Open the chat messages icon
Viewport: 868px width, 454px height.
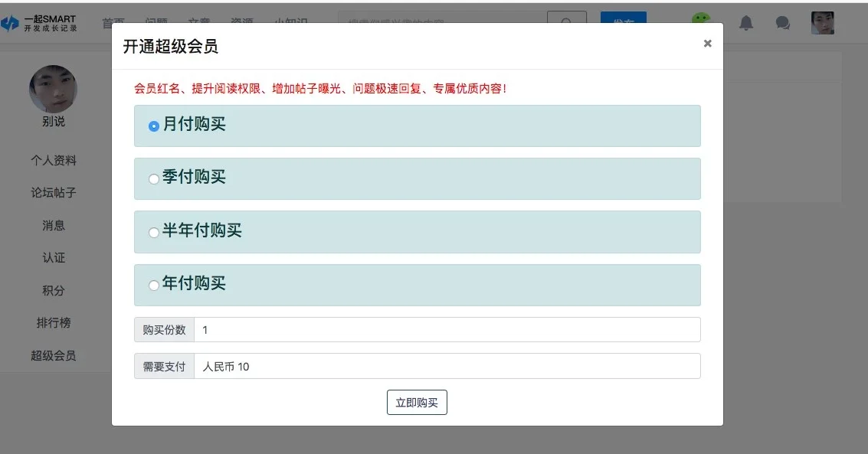[x=782, y=23]
